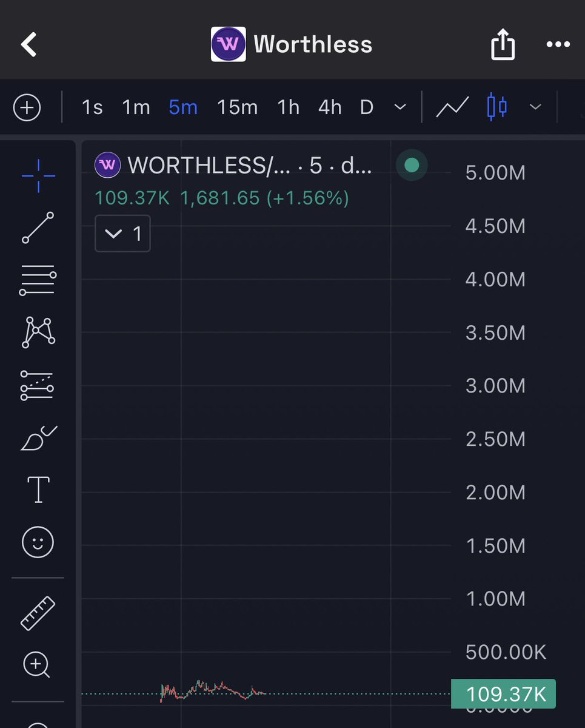Tap the candlestick cluster on the chart
Image resolution: width=585 pixels, height=728 pixels.
[x=212, y=690]
